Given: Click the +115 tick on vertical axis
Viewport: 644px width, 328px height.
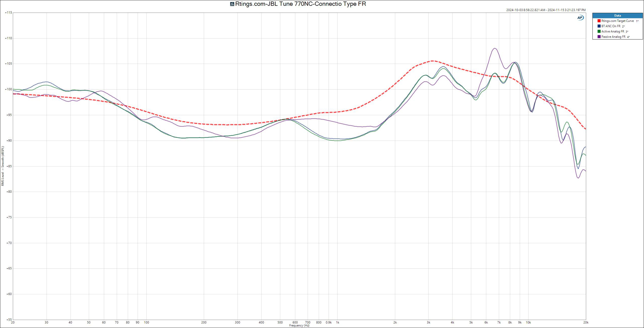Looking at the screenshot, I should [x=8, y=13].
